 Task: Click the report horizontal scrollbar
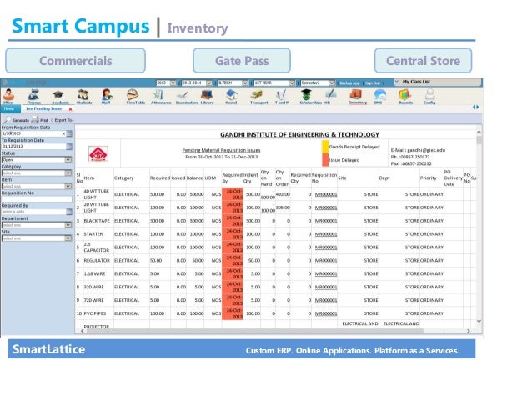click(x=254, y=331)
